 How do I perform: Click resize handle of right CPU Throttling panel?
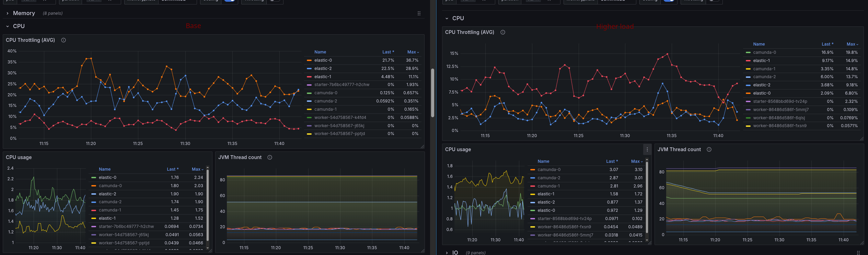pos(862,139)
